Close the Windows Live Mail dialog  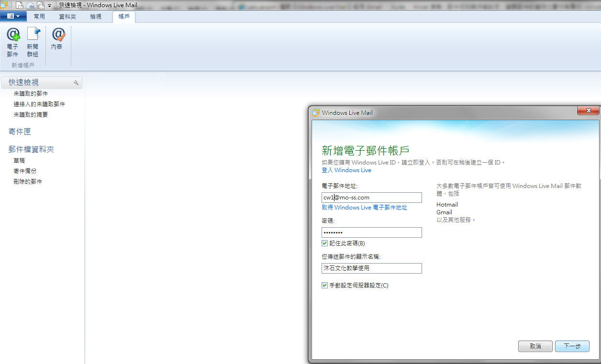pos(588,111)
